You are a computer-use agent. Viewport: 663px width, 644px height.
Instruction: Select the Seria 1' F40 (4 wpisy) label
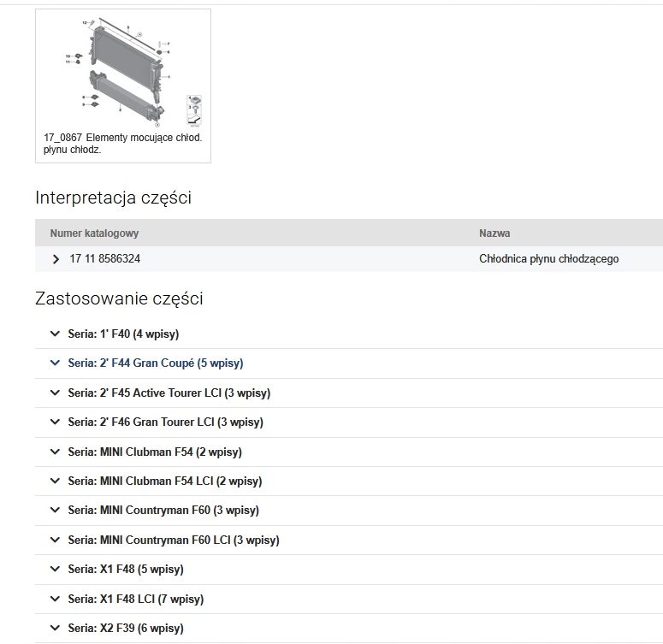123,334
